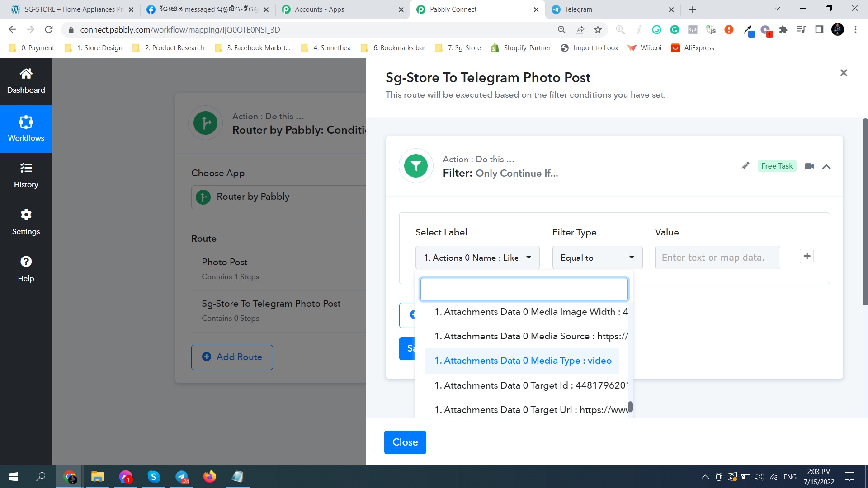Viewport: 868px width, 488px height.
Task: Open the Workflows section
Action: point(26,129)
